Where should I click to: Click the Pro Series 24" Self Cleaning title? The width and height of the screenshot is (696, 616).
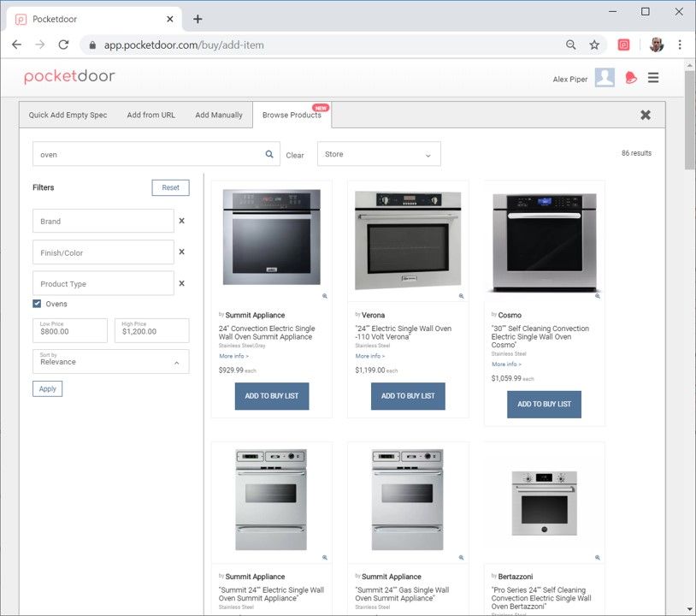(x=541, y=598)
